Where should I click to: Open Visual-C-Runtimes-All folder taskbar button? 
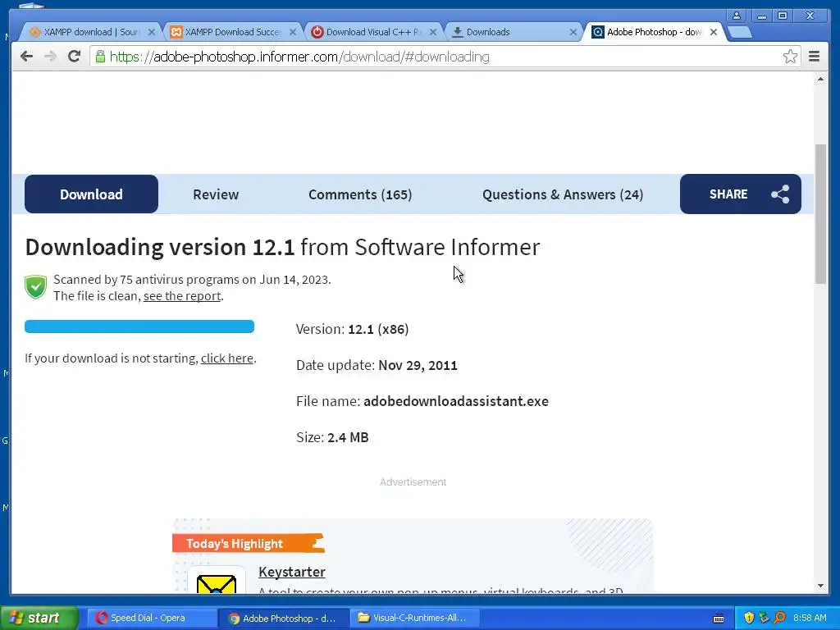tap(415, 618)
